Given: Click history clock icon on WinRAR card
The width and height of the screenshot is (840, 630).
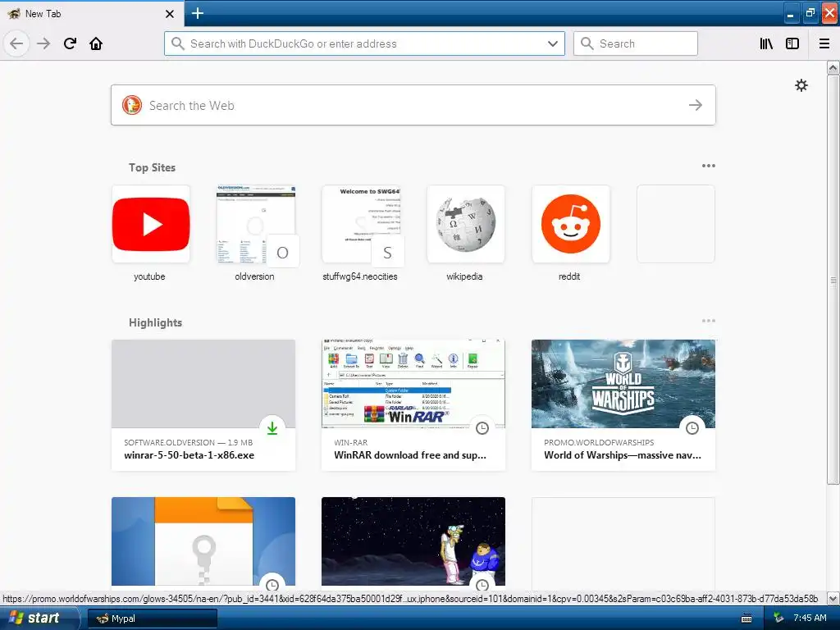Looking at the screenshot, I should click(482, 427).
